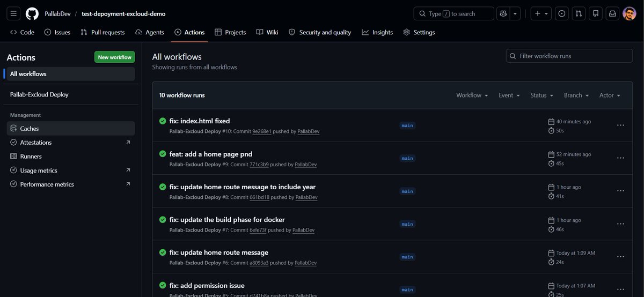Open commit a8093a3 link
The height and width of the screenshot is (297, 644).
[x=259, y=263]
